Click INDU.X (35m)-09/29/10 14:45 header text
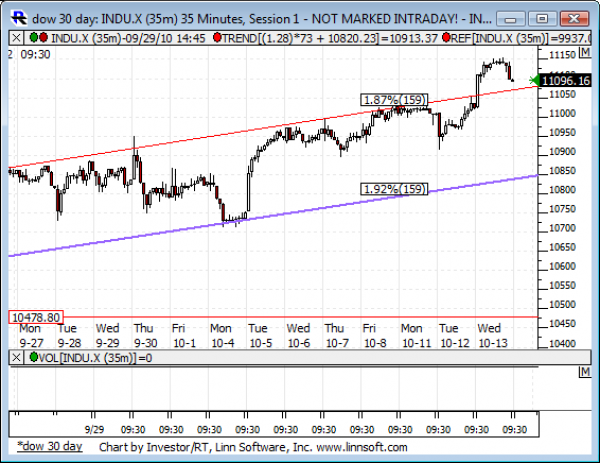The image size is (600, 463). click(128, 38)
